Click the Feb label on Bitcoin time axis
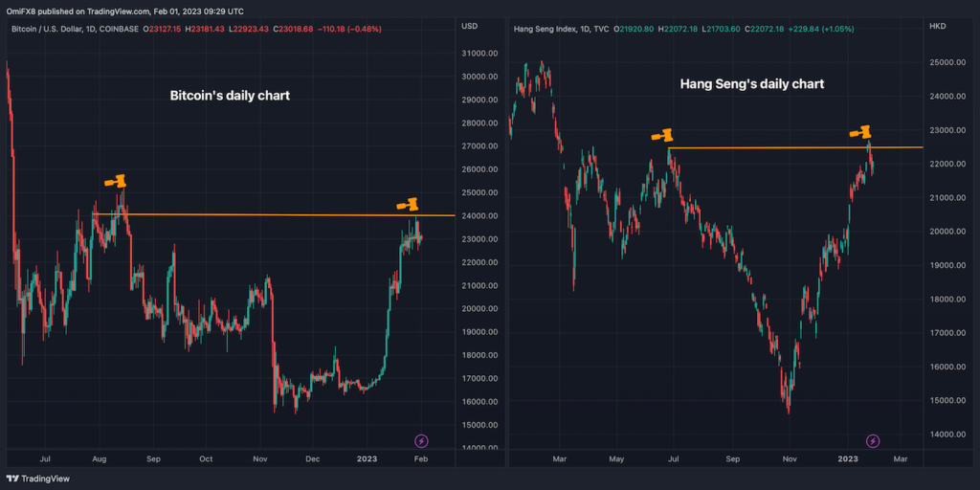The height and width of the screenshot is (490, 980). pyautogui.click(x=421, y=459)
